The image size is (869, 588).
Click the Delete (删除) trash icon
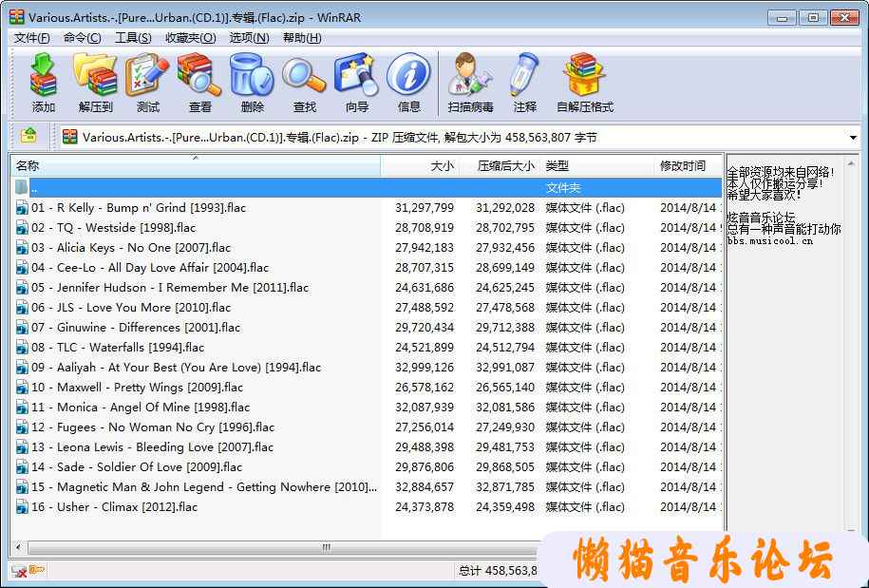(x=252, y=75)
